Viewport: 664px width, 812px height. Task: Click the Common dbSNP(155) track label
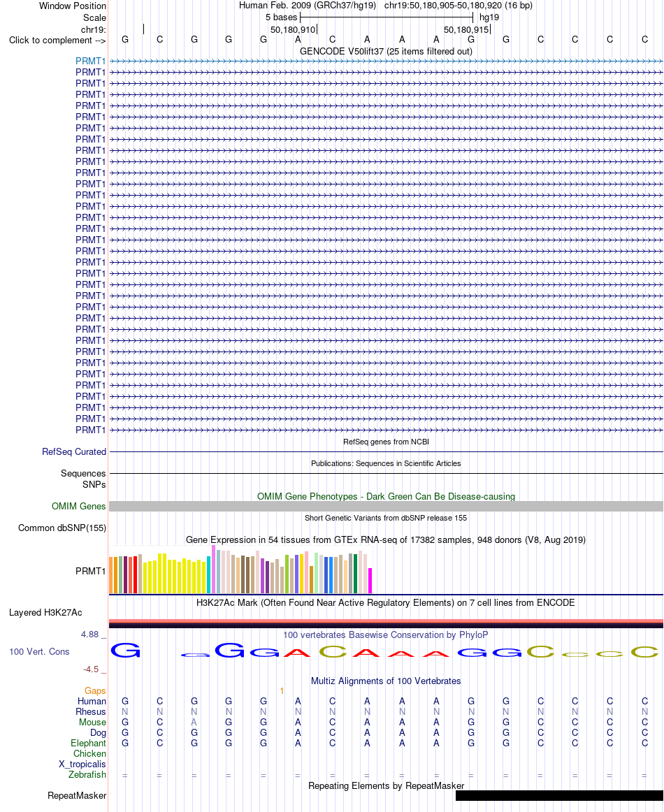coord(62,528)
